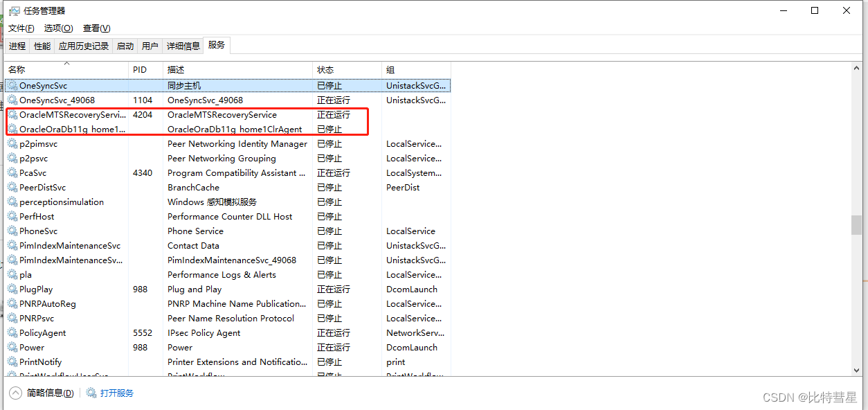This screenshot has height=410, width=868.
Task: Click the service icon for OneSyncSvc_49068
Action: pyautogui.click(x=12, y=100)
